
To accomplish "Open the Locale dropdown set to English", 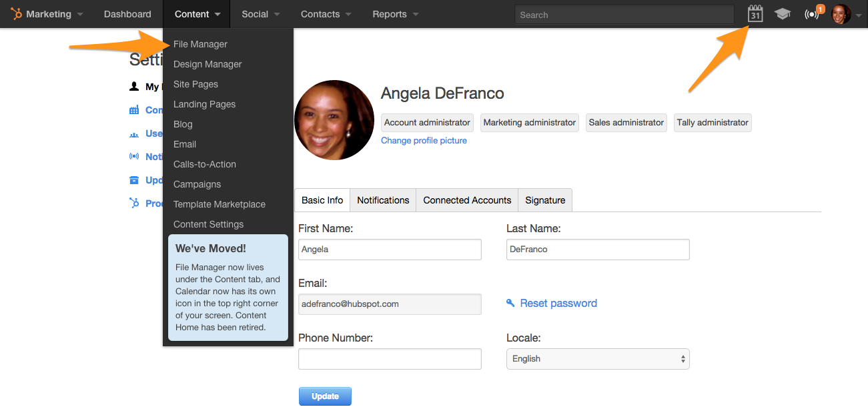I will (598, 359).
